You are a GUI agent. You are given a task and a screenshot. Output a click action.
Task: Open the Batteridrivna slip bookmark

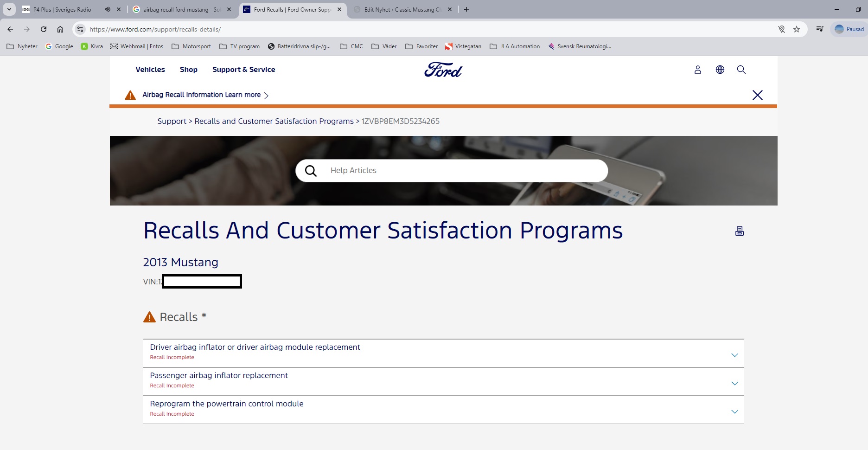[299, 46]
